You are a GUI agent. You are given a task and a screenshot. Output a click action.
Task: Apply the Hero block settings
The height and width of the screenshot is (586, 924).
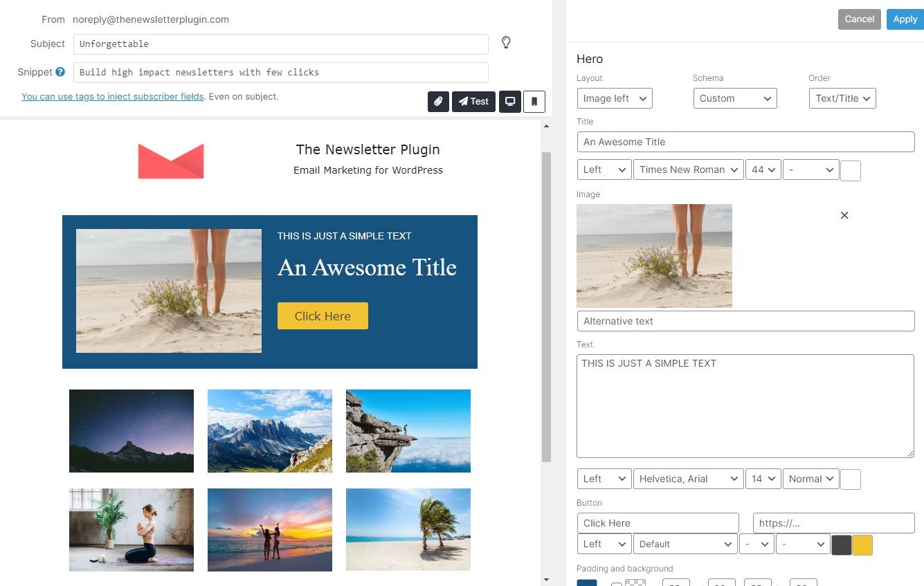tap(905, 19)
